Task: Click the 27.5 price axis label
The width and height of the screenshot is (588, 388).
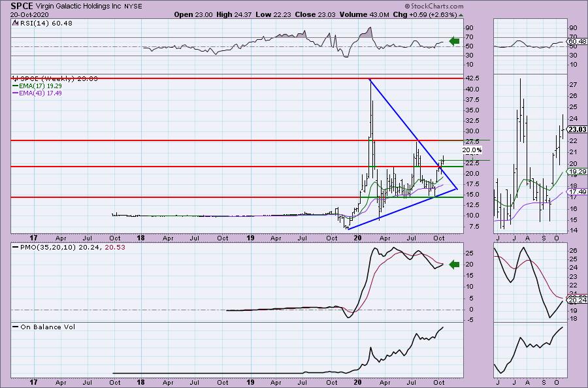Action: pos(473,142)
